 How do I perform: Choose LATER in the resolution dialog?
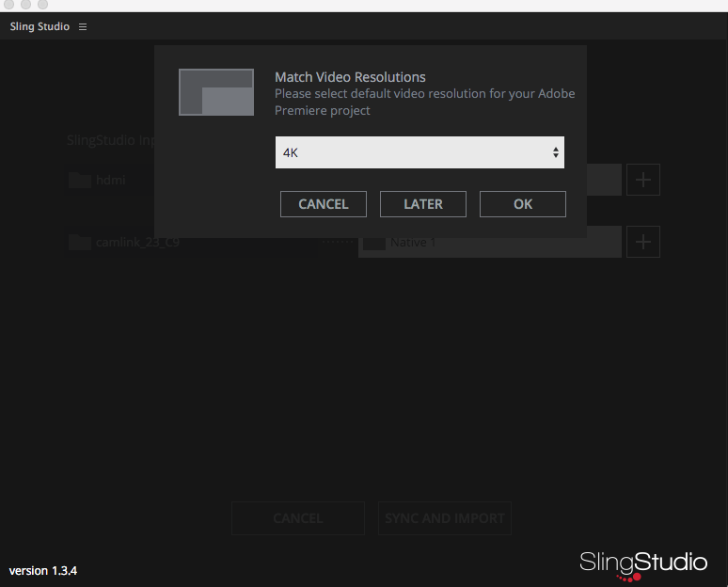(423, 204)
